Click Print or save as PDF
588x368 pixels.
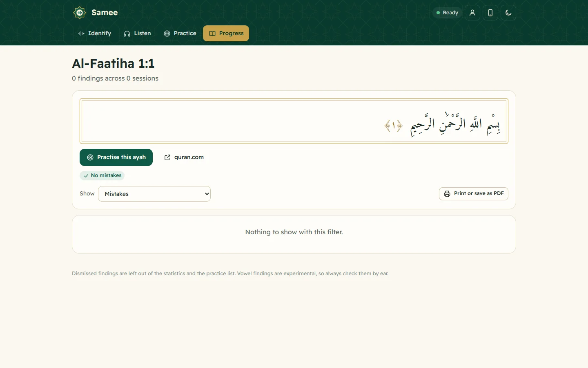click(x=474, y=194)
